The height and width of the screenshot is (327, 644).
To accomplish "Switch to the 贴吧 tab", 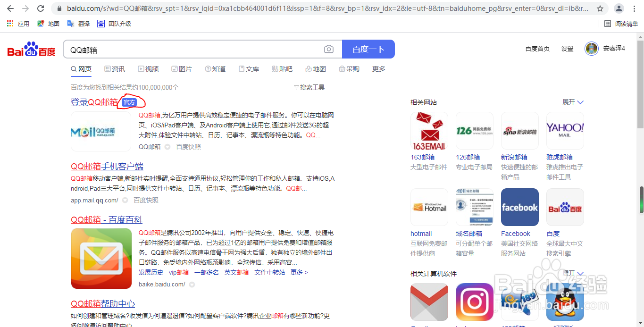I will 282,69.
